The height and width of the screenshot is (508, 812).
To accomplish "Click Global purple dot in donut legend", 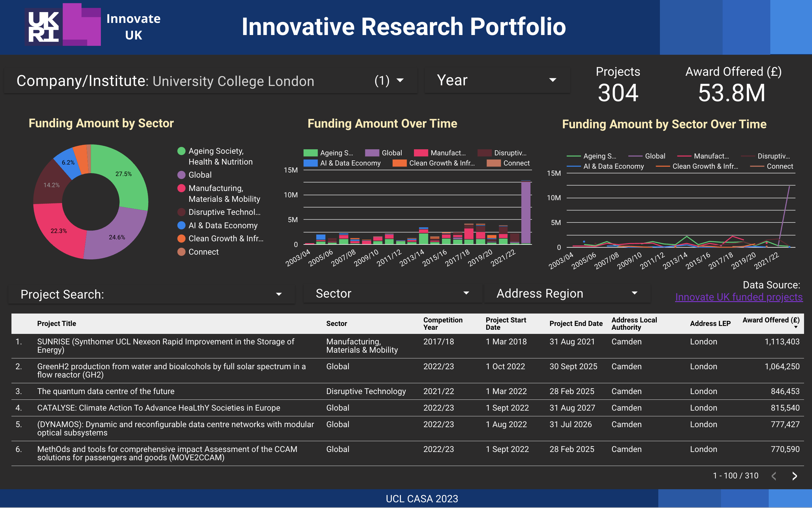I will point(181,175).
